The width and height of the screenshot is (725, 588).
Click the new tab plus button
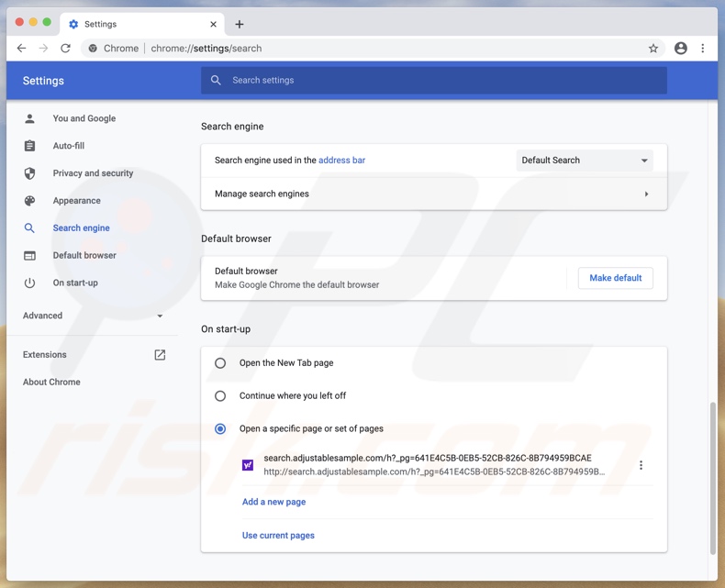[240, 24]
